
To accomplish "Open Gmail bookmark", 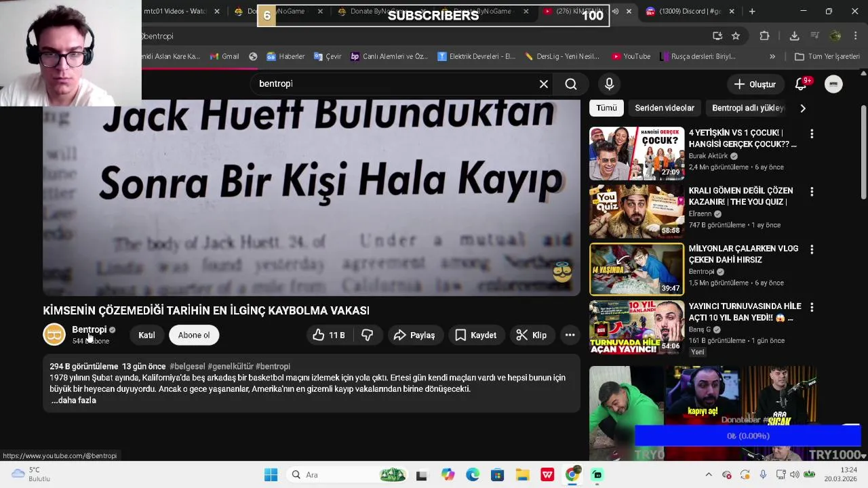I will tap(224, 56).
